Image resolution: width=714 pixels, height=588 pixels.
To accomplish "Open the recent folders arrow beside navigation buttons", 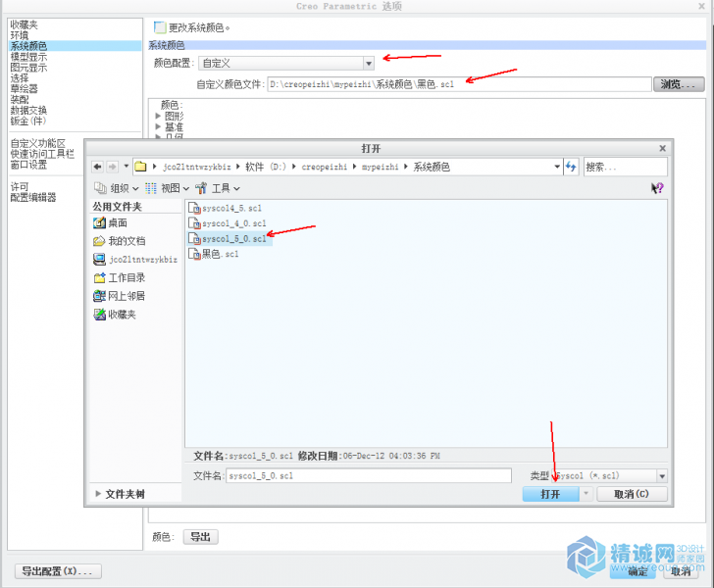I will click(x=127, y=167).
